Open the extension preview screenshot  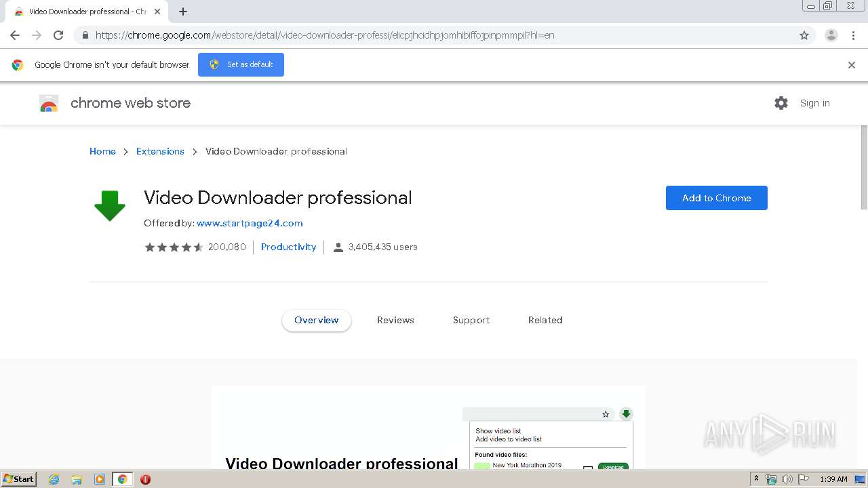(429, 427)
